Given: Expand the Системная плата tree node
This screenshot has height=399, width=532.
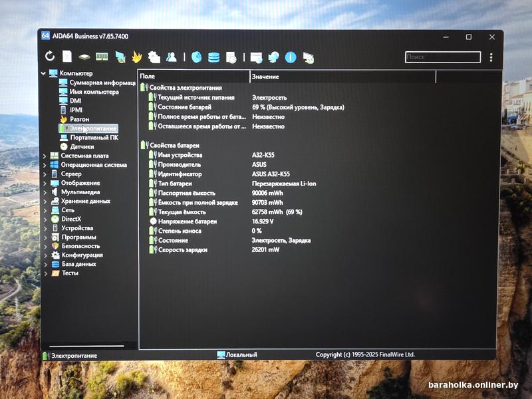Looking at the screenshot, I should (45, 156).
